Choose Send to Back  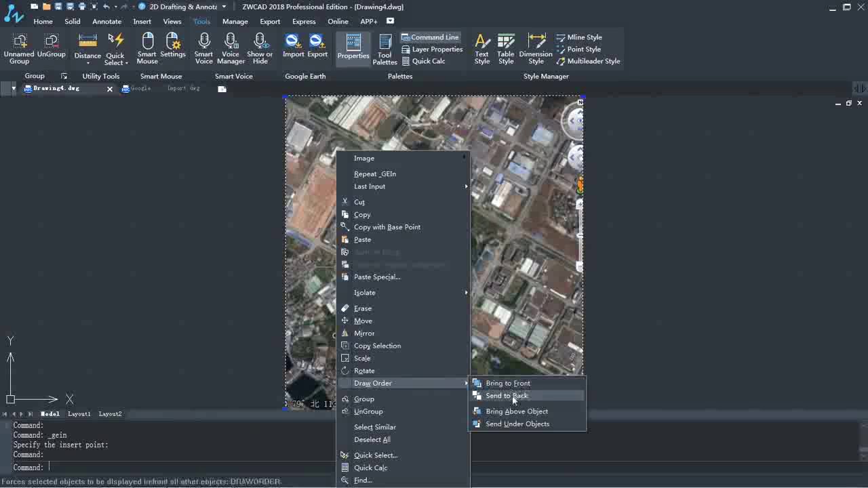[x=528, y=396]
